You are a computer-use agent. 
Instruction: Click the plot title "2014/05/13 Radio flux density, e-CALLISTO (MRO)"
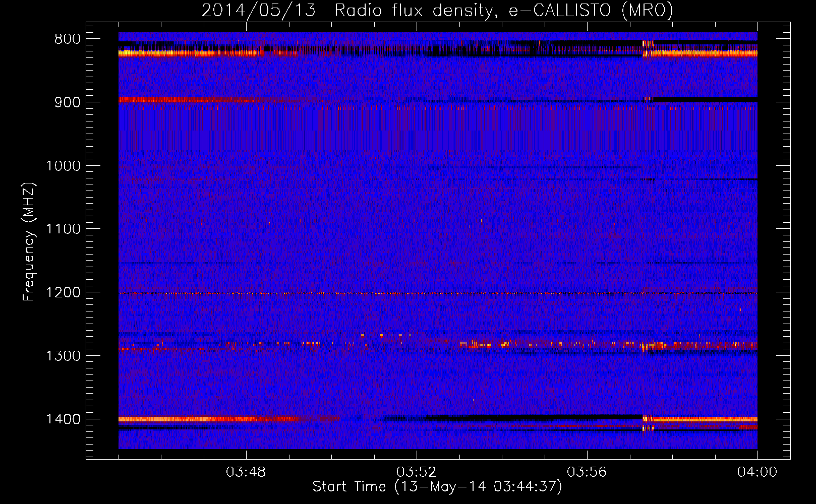coord(437,10)
